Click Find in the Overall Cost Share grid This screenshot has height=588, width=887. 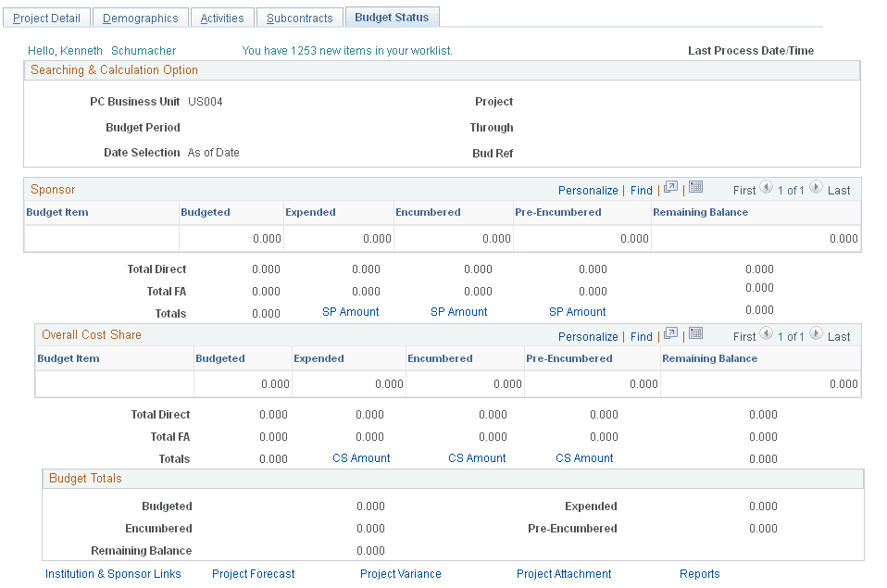point(641,336)
